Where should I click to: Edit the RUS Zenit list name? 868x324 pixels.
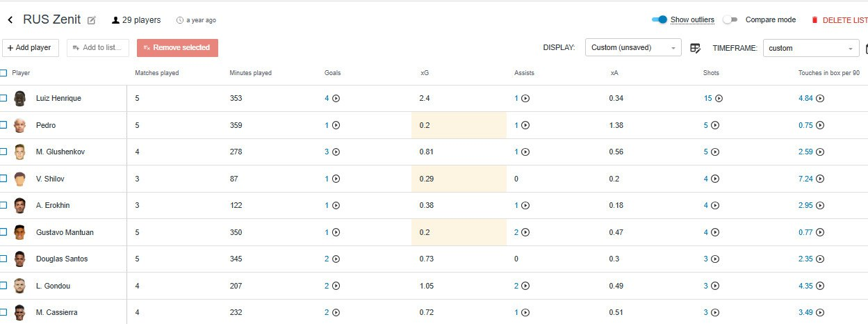point(92,20)
